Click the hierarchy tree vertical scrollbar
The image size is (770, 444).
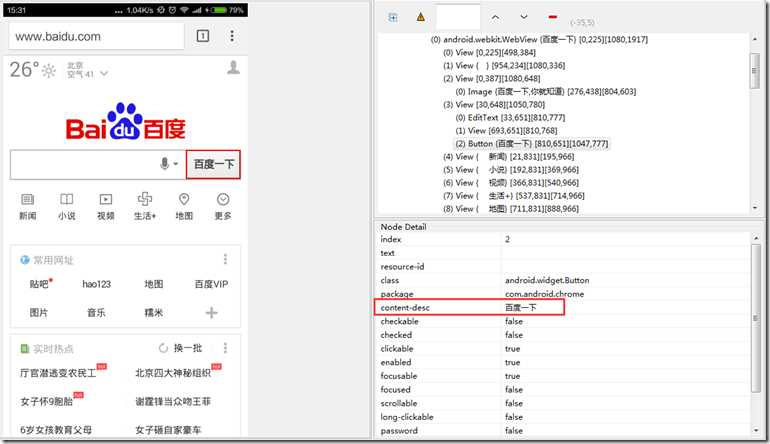[755, 71]
